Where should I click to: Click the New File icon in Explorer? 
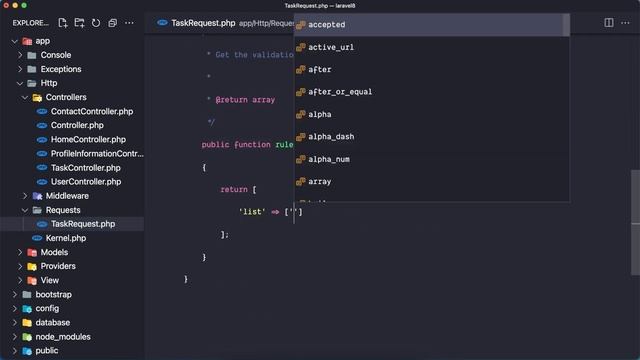click(62, 23)
